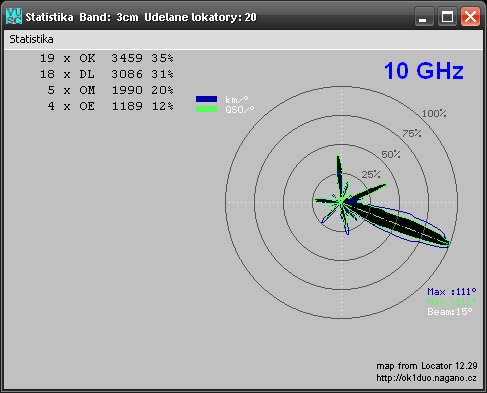Click the Beam:15° readout
The width and height of the screenshot is (487, 393).
(450, 312)
